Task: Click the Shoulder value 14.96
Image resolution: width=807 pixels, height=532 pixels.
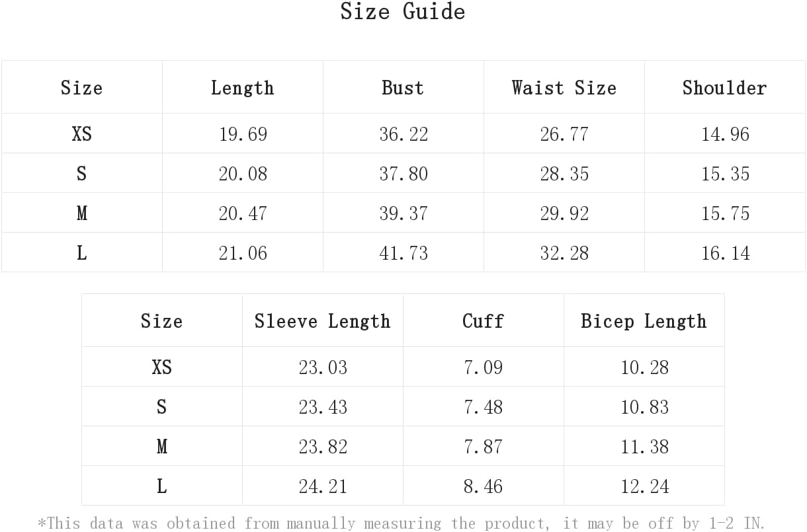Action: click(x=726, y=134)
